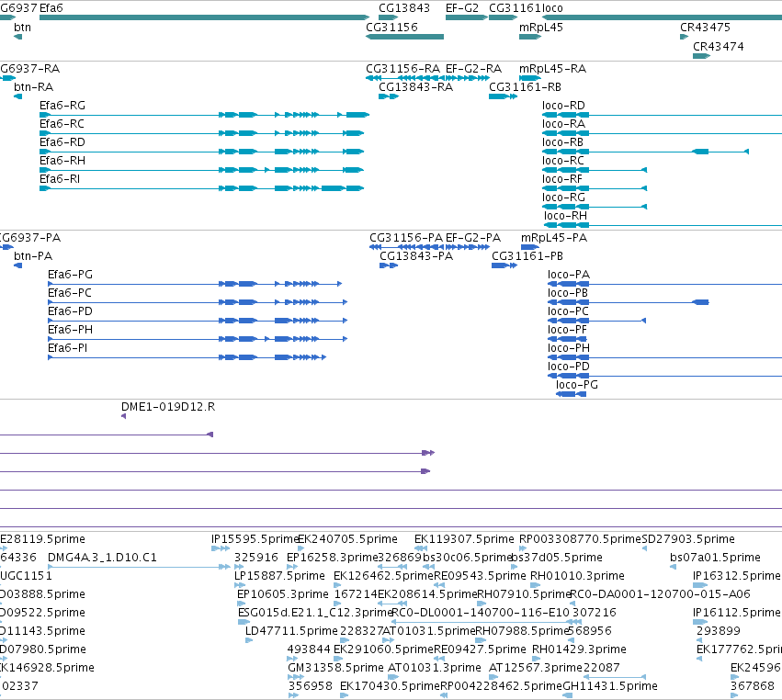Select EST IP15595.5prime

(255, 539)
